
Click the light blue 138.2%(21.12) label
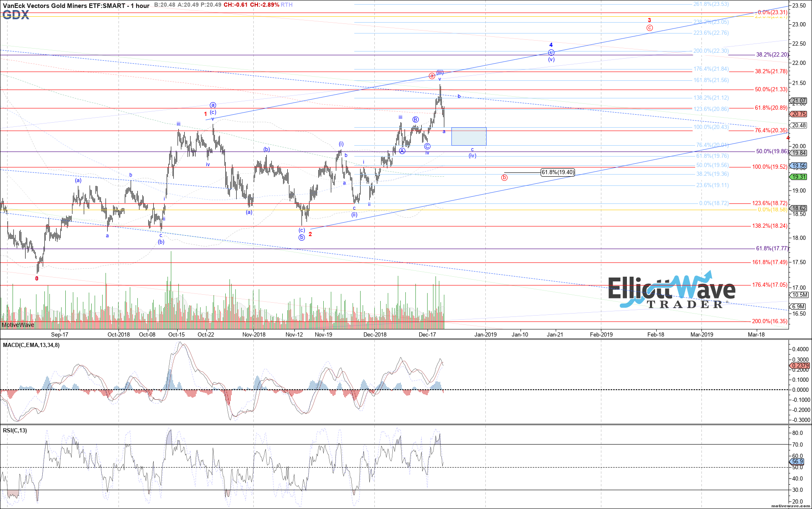[x=711, y=98]
